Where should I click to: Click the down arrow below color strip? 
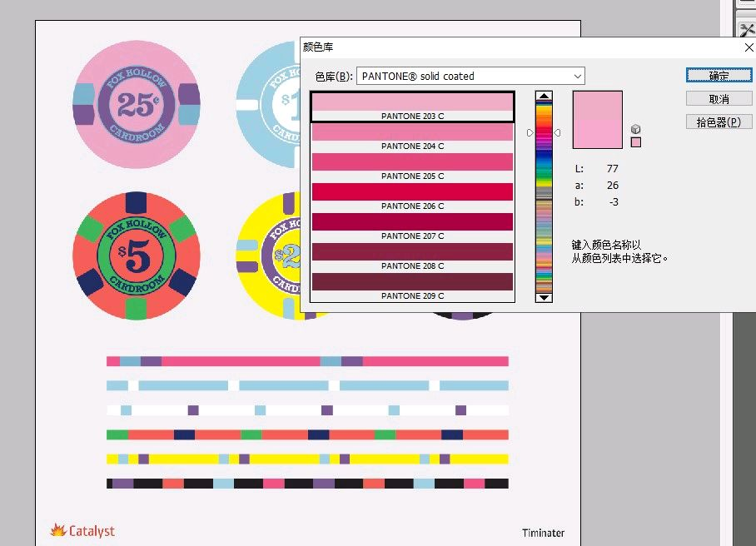click(x=544, y=297)
